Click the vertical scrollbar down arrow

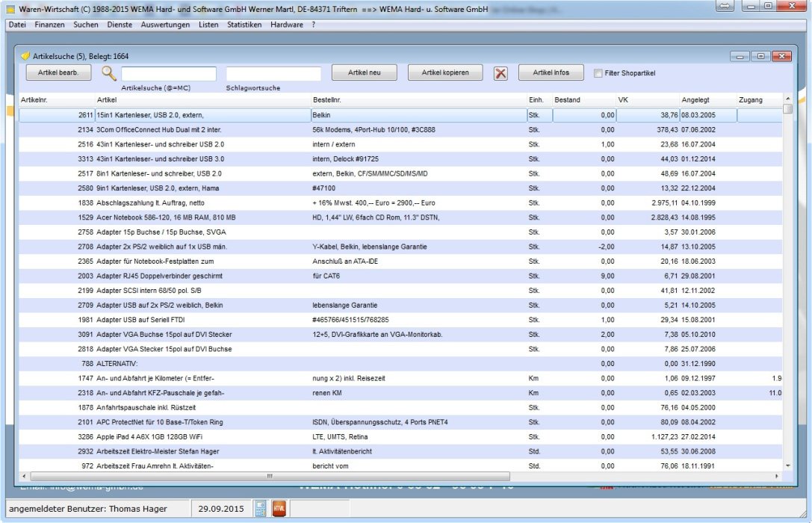[787, 465]
